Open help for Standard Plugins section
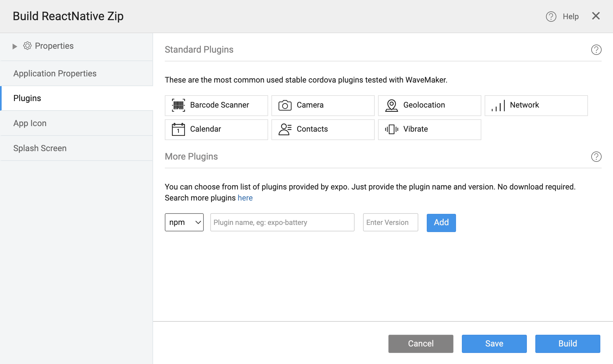The width and height of the screenshot is (613, 364). coord(596,50)
